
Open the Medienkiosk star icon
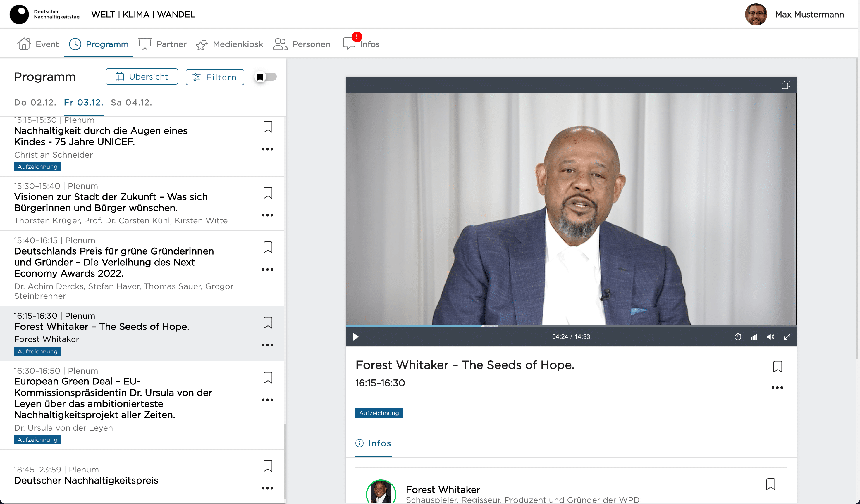coord(202,44)
